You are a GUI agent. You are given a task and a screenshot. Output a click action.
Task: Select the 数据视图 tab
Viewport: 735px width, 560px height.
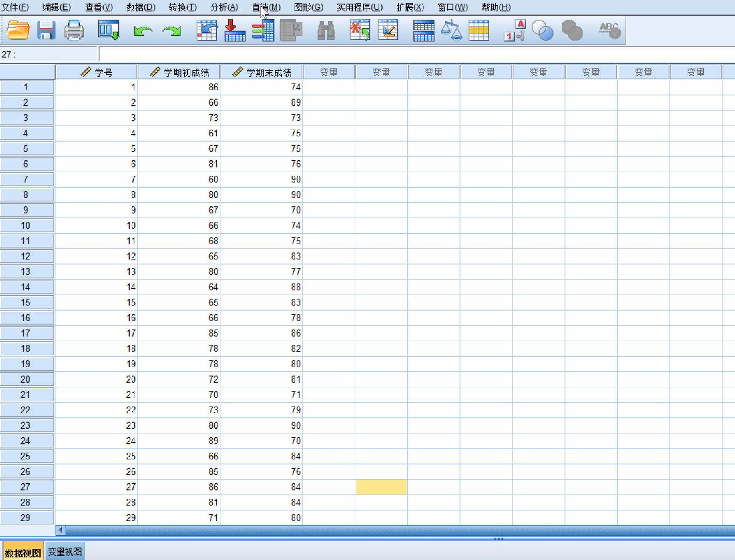[x=23, y=552]
